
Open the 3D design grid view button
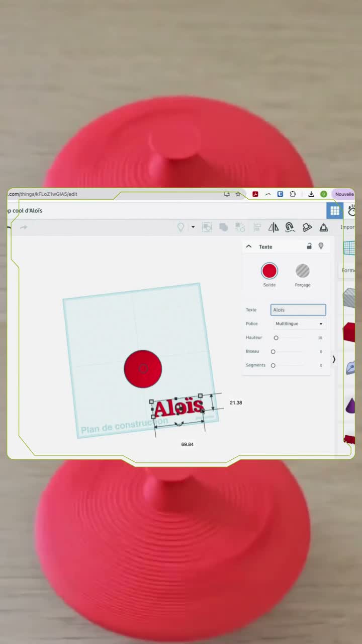point(334,210)
